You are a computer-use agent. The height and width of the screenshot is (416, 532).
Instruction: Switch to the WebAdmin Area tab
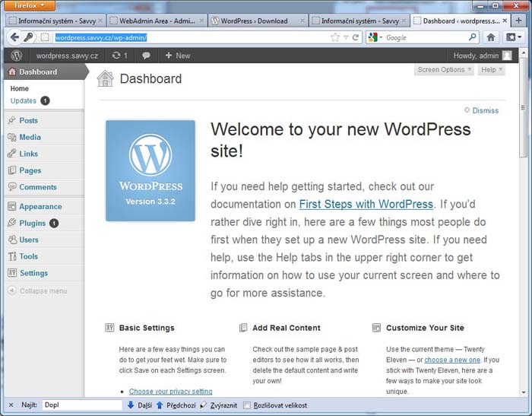click(157, 21)
